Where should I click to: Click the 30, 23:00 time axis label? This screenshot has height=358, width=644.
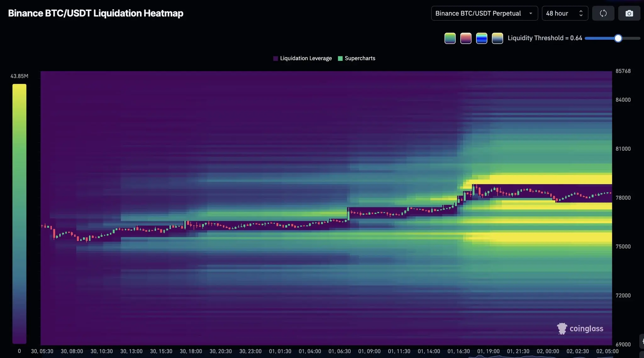pos(250,351)
